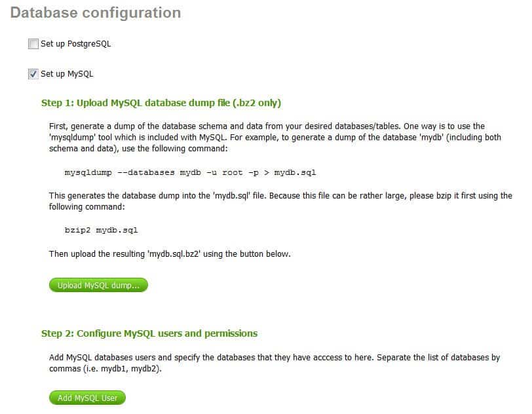Click the 'Add MySQL databases users' paragraph
This screenshot has height=414, width=532.
[275, 363]
